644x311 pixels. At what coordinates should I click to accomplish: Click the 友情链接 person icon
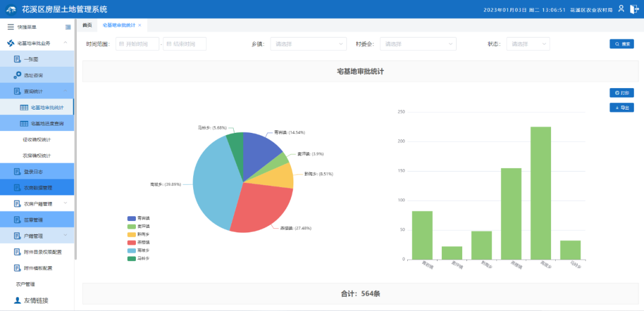[17, 300]
